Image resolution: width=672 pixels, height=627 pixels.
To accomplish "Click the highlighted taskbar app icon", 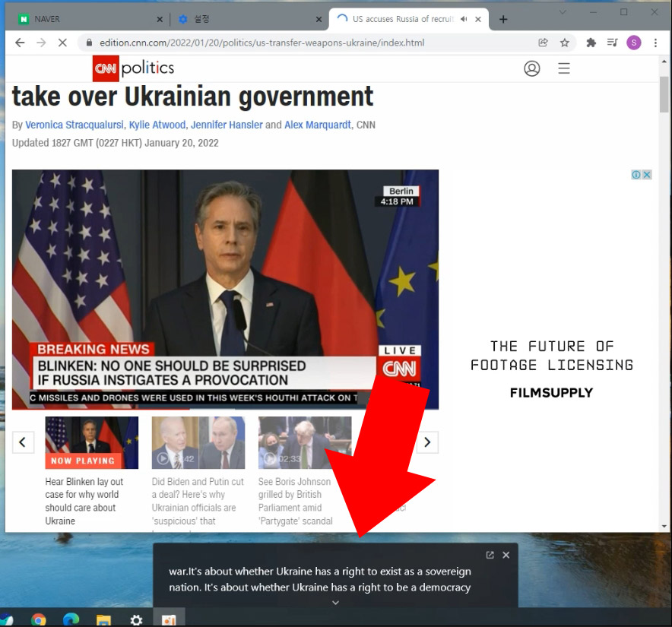I will coord(169,619).
